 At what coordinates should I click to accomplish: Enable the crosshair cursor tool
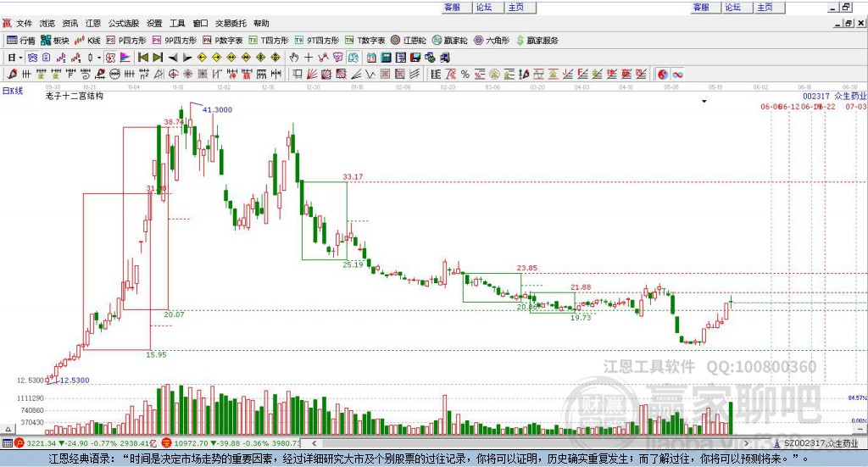pos(309,58)
